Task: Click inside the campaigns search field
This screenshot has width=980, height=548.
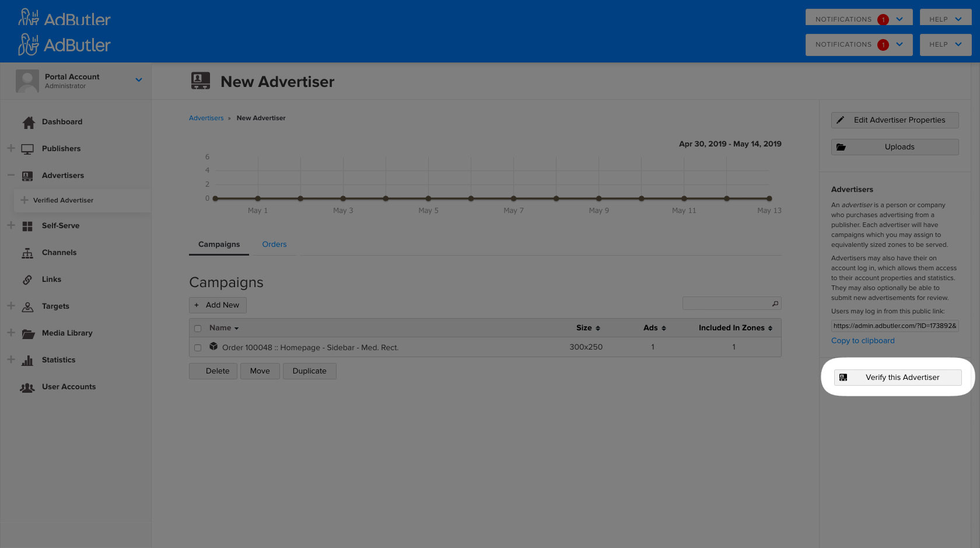Action: (x=726, y=303)
